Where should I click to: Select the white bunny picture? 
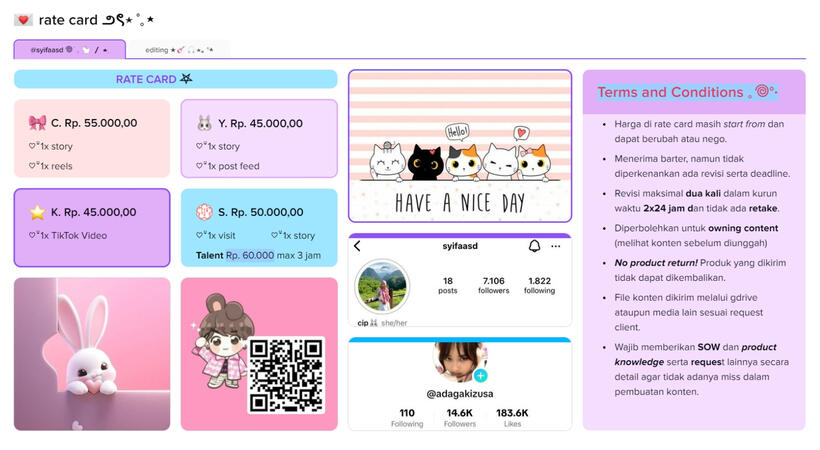92,354
